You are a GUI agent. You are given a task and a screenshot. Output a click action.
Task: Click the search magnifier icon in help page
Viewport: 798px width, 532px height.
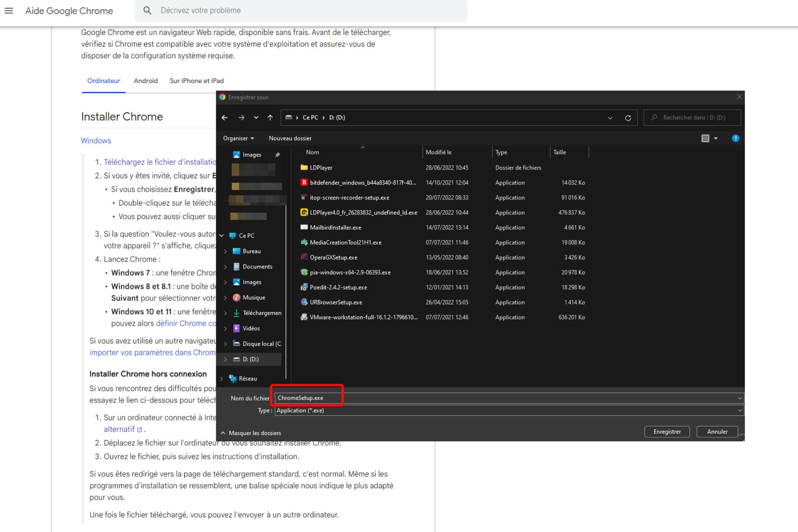point(147,10)
